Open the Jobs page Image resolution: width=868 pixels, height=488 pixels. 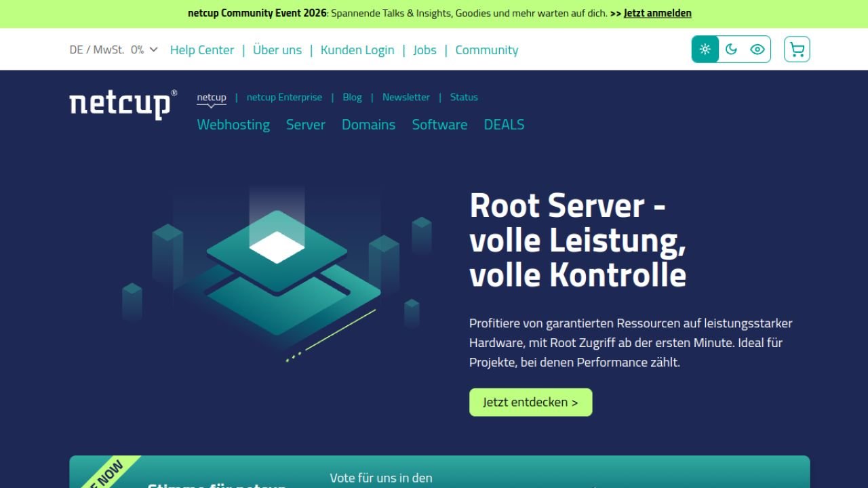pos(425,50)
